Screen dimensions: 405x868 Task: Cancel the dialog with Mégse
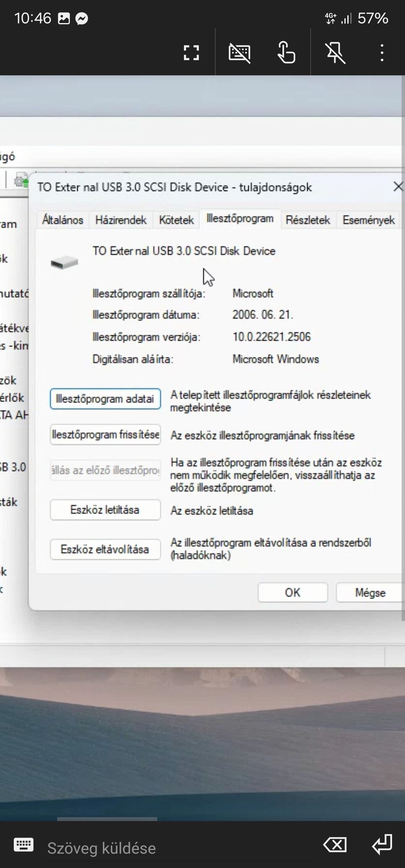(370, 592)
